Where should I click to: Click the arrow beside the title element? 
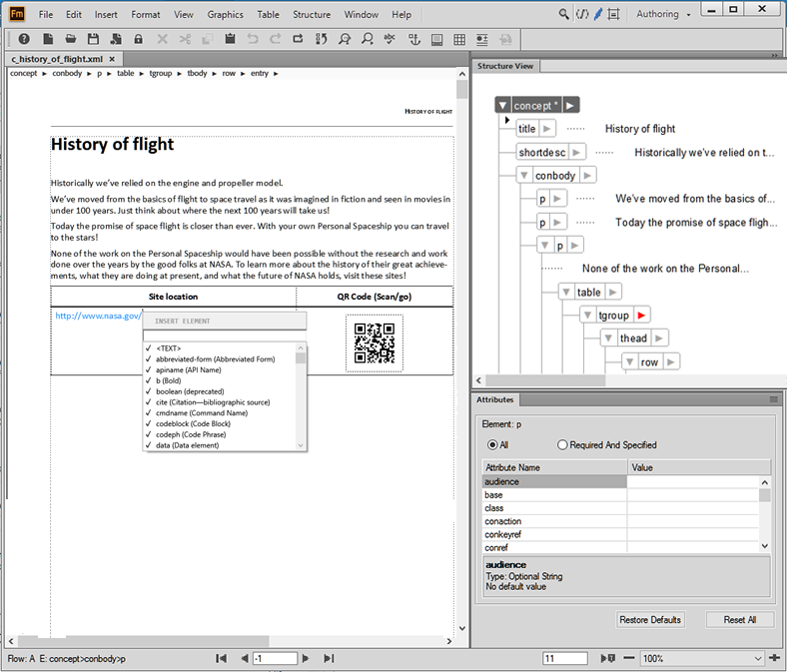pos(547,129)
